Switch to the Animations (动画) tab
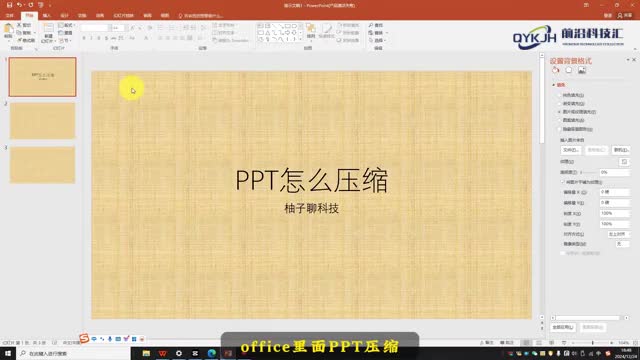This screenshot has width=640, height=360. (100, 16)
